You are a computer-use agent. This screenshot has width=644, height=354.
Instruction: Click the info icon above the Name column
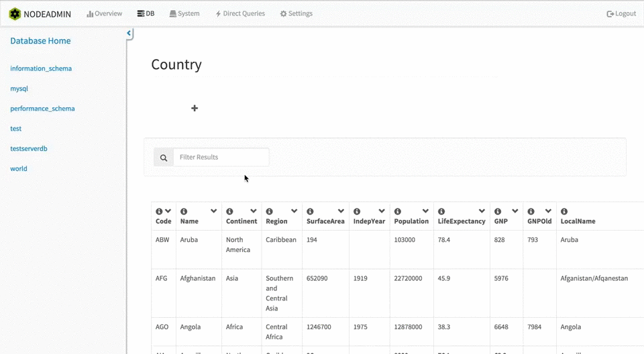coord(184,211)
